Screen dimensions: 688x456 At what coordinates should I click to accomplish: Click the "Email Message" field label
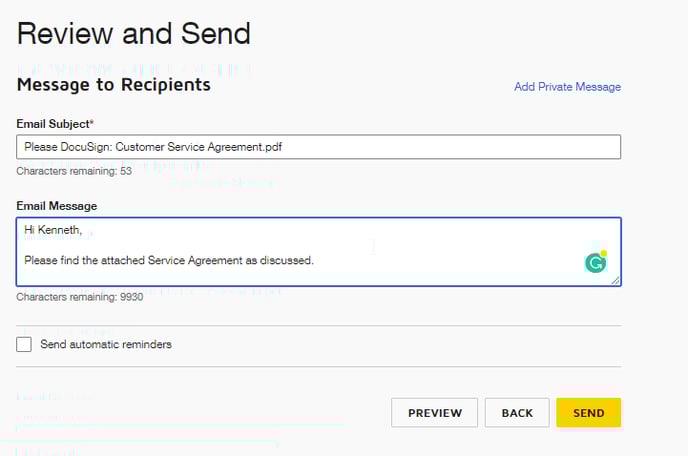(x=56, y=206)
